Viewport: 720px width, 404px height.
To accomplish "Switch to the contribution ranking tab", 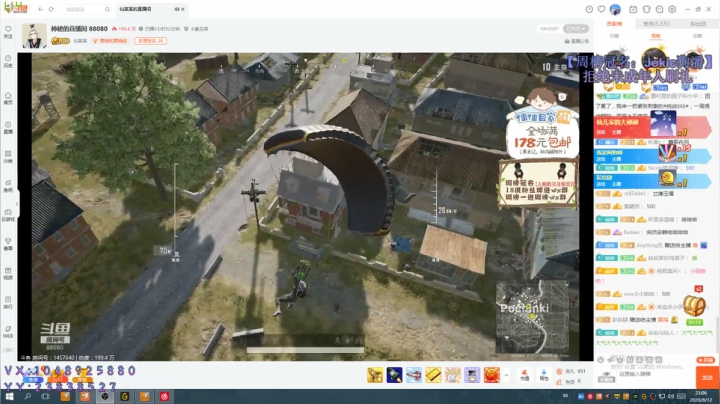I will point(614,23).
